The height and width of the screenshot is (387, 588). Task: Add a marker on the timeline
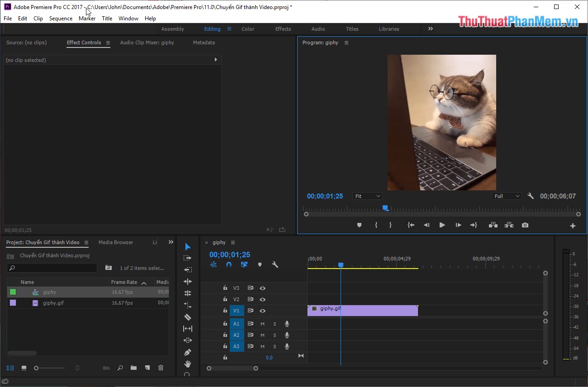[260, 264]
